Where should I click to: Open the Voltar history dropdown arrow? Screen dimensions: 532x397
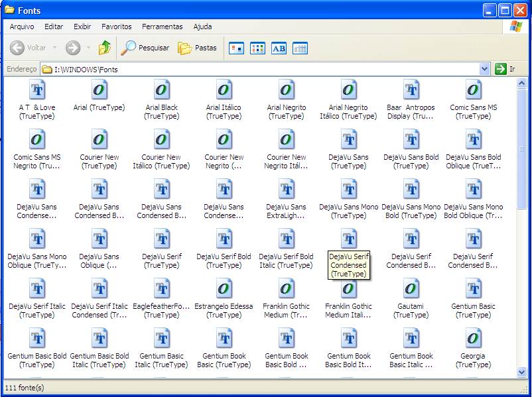click(54, 48)
